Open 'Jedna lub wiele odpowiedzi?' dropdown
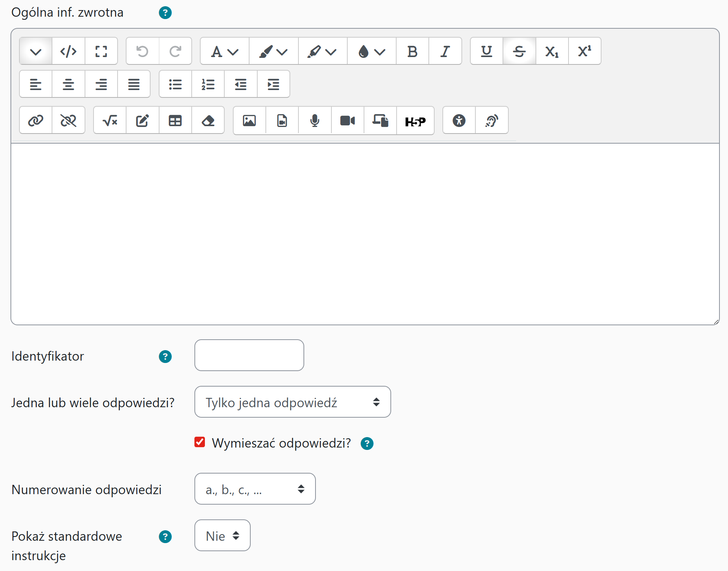Viewport: 728px width, 571px height. click(x=292, y=402)
